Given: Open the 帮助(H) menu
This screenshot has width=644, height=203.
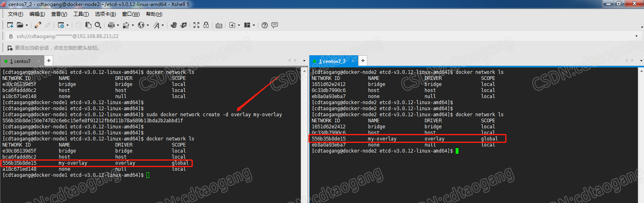Looking at the screenshot, I should pos(154,14).
